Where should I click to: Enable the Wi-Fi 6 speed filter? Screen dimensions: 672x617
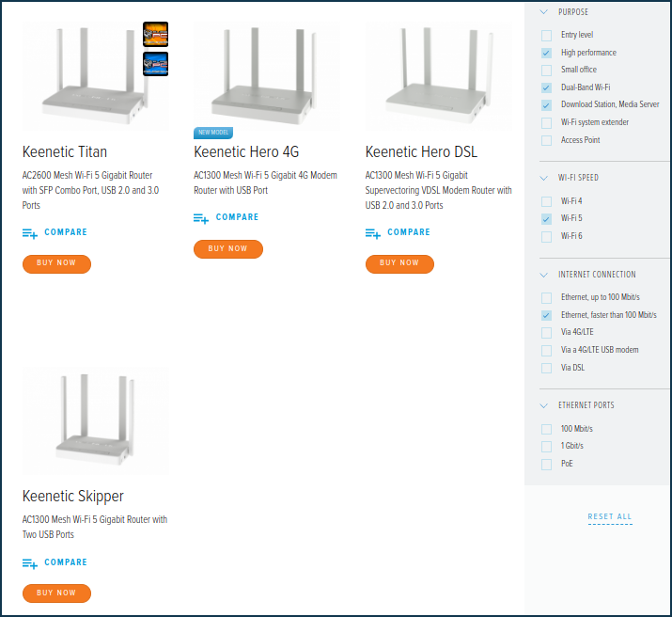(x=546, y=236)
